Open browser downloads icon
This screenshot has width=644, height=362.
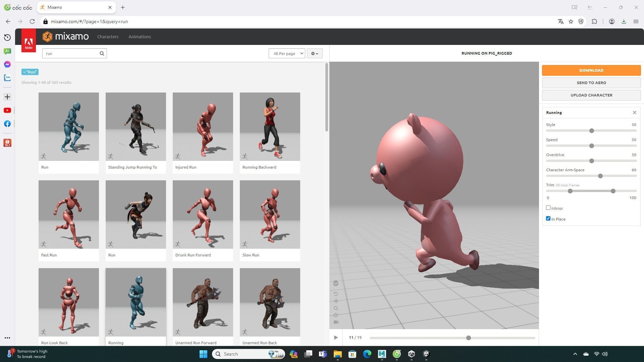[x=624, y=21]
